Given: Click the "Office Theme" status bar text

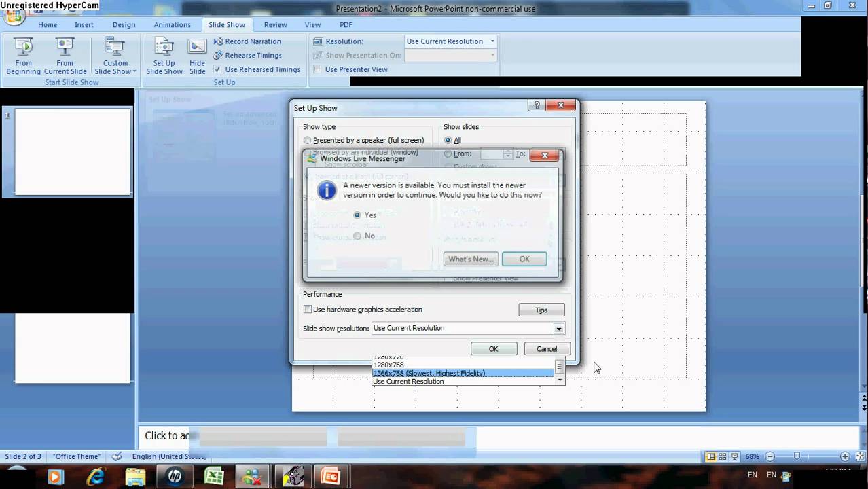Looking at the screenshot, I should (77, 456).
